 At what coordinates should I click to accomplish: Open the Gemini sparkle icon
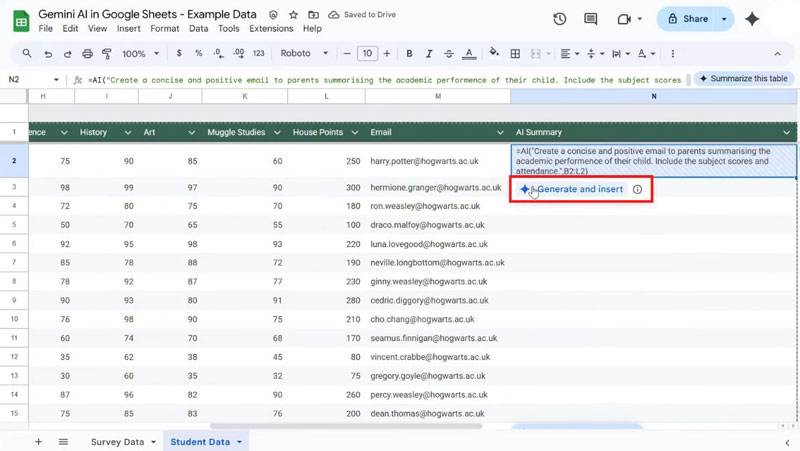pos(752,19)
